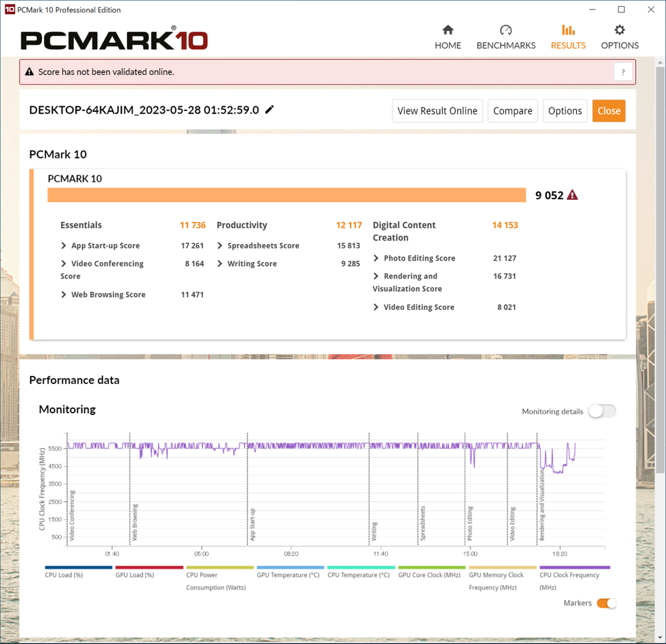Click View Result Online button
The height and width of the screenshot is (644, 666).
click(x=437, y=111)
